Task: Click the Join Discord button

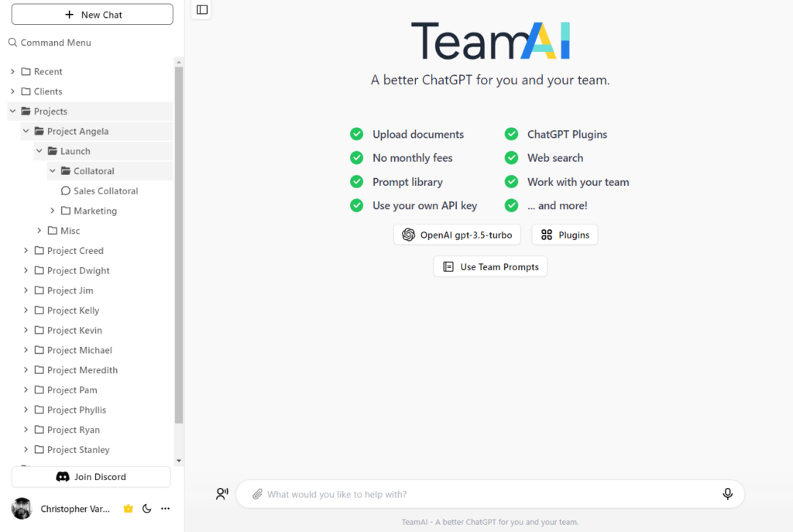Action: (91, 477)
